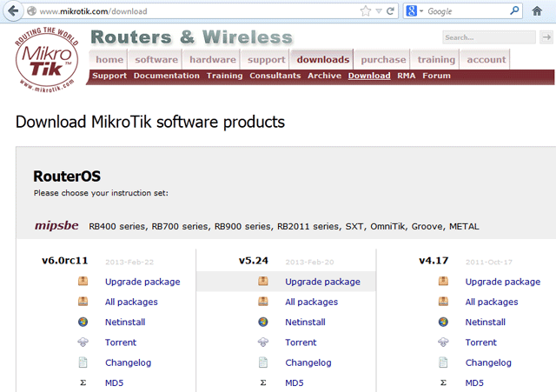Open the software tab
The width and height of the screenshot is (556, 392).
[156, 59]
